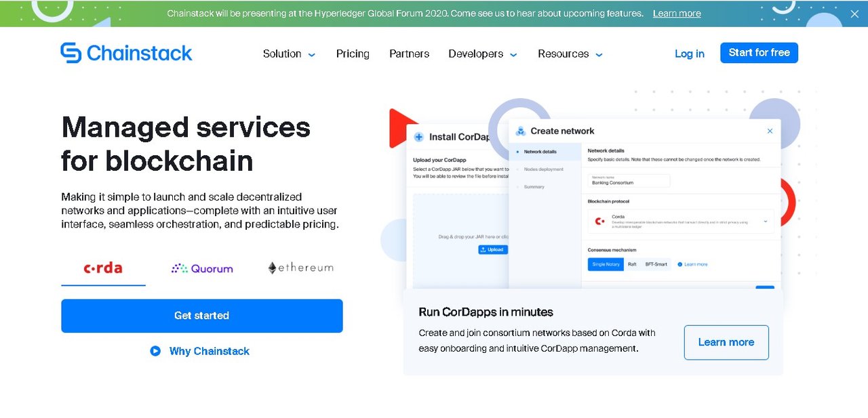
Task: Select the Network details step
Action: coord(540,152)
